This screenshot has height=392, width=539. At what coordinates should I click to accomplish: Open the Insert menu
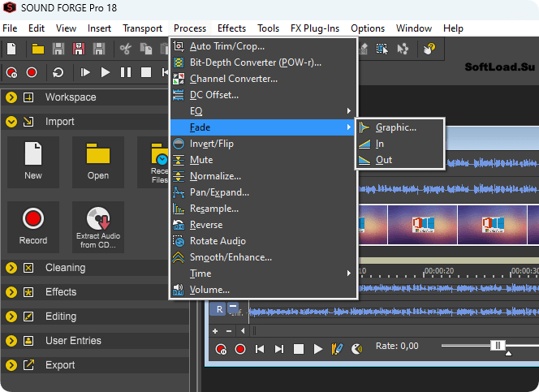click(99, 28)
